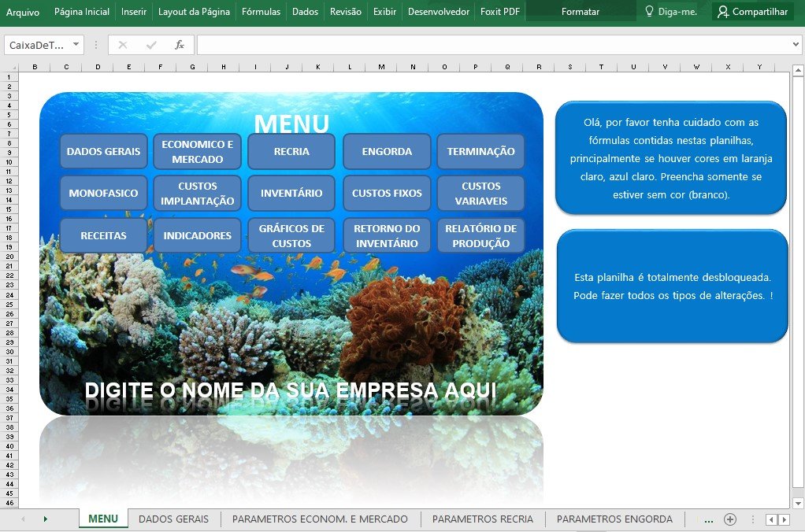This screenshot has width=805, height=532.
Task: Open the Name Box dropdown arrow
Action: pos(76,45)
